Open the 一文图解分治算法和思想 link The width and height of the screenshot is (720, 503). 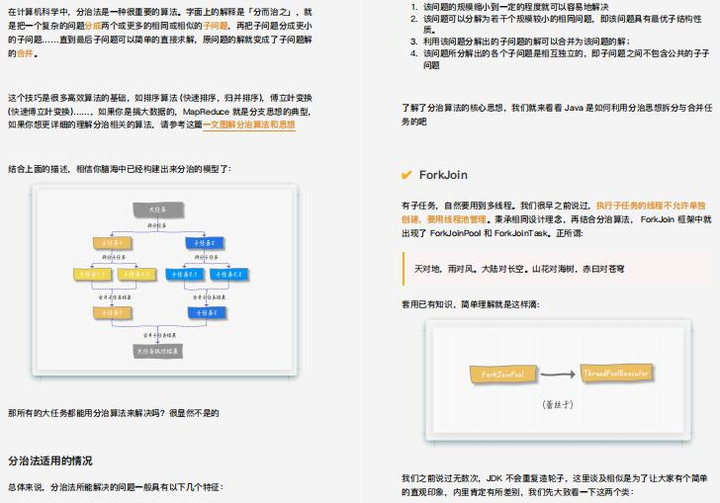(249, 125)
